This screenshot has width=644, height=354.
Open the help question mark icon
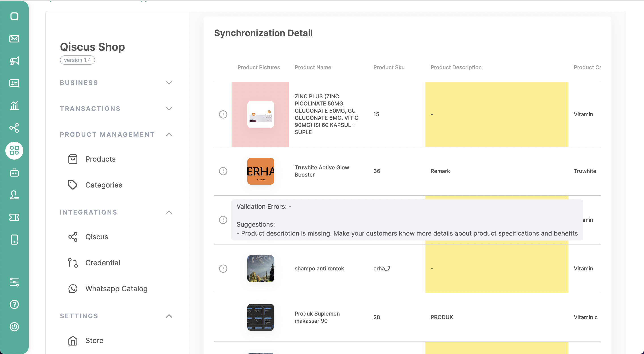(14, 304)
